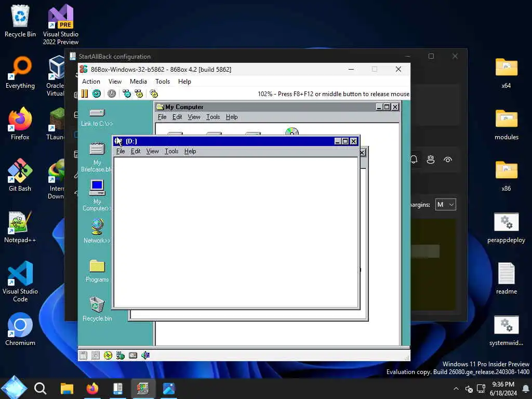Open notifications bell in system tray
This screenshot has height=399, width=532.
(x=526, y=389)
